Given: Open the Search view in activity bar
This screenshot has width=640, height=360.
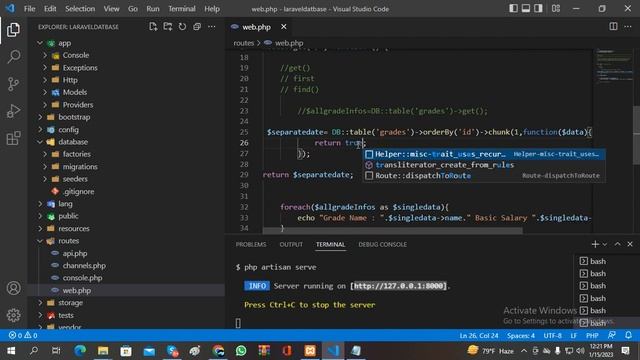Looking at the screenshot, I should click(13, 57).
